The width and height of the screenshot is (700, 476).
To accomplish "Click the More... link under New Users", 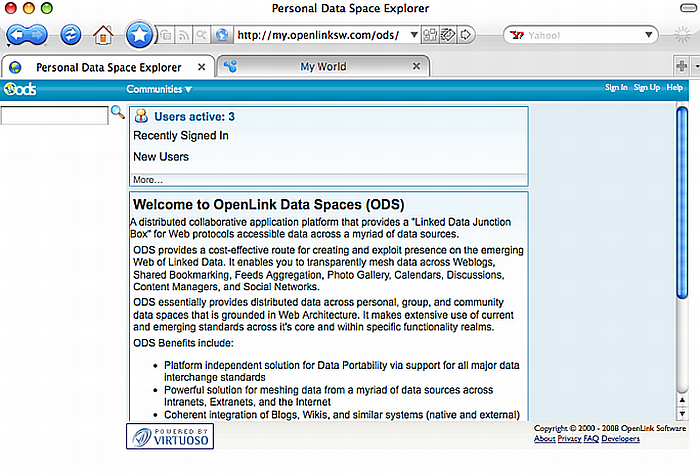I will (148, 180).
